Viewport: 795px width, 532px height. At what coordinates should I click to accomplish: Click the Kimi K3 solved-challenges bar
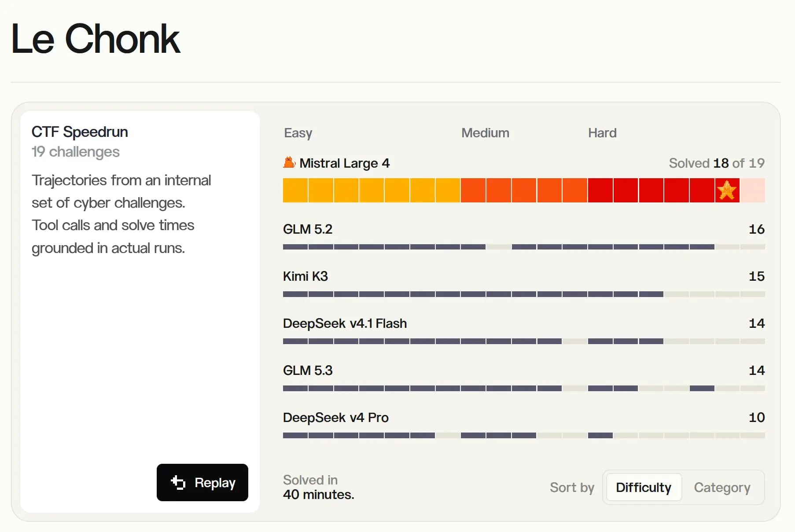pyautogui.click(x=524, y=294)
